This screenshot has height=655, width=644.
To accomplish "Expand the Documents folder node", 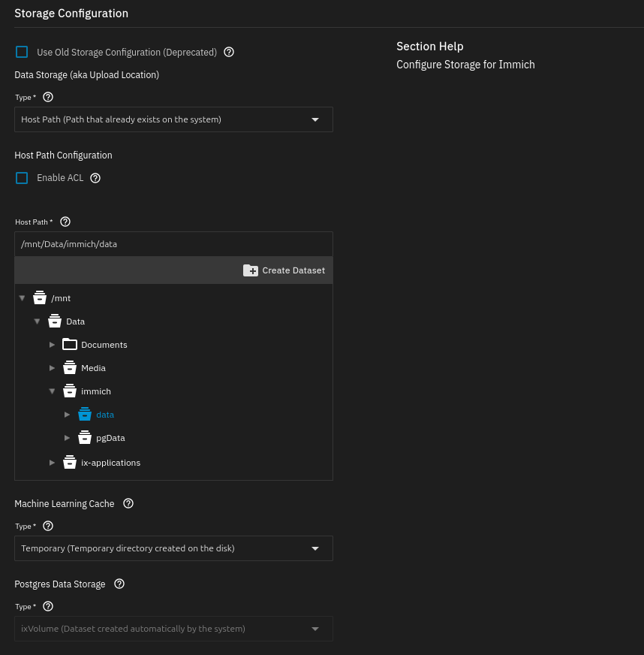I will (x=53, y=345).
